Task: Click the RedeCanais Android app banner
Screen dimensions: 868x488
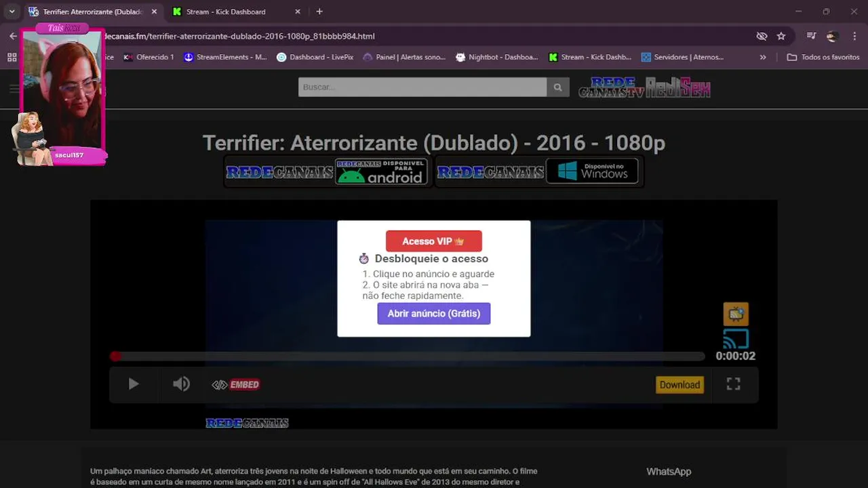Action: click(327, 172)
